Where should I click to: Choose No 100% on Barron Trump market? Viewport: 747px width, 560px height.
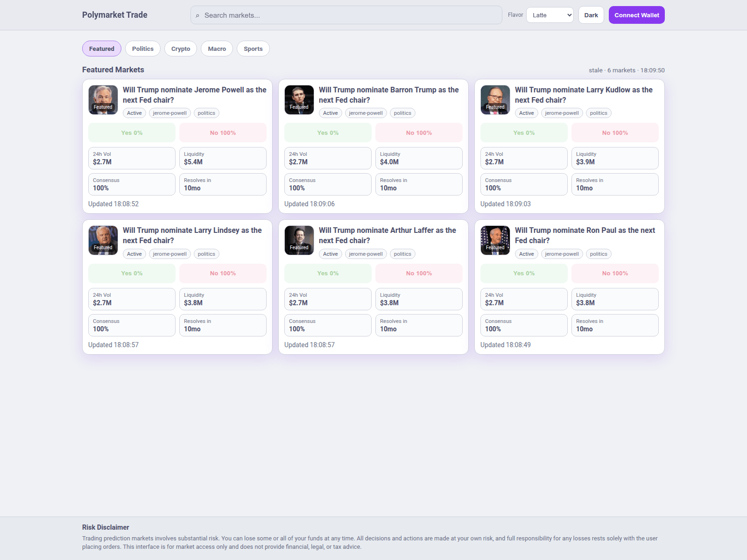pyautogui.click(x=419, y=133)
